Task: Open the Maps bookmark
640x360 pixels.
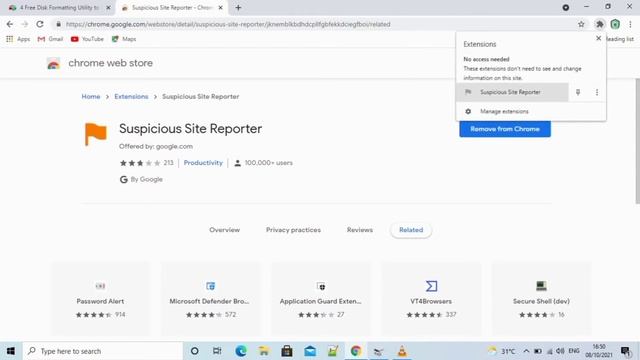Action: click(124, 39)
